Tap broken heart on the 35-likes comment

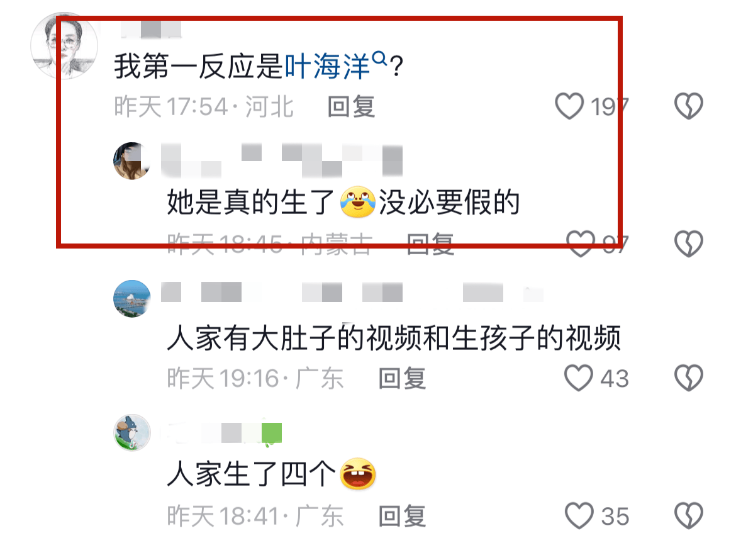click(x=689, y=516)
